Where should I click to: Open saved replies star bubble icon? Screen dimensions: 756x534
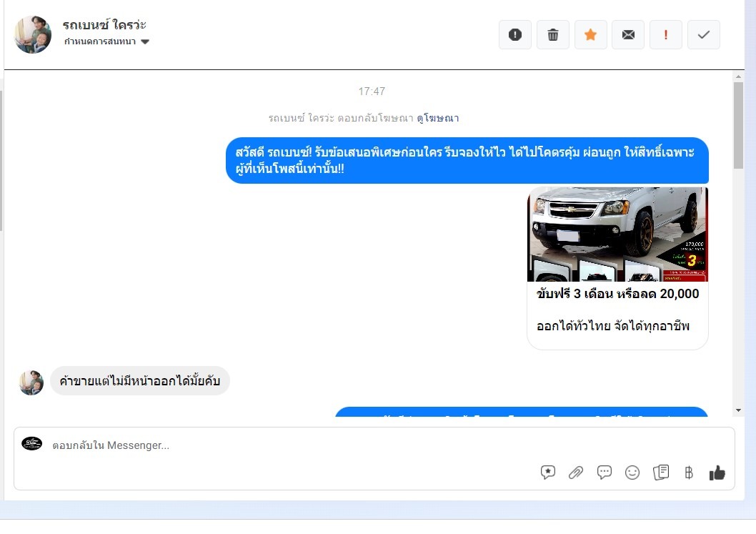[x=548, y=473]
